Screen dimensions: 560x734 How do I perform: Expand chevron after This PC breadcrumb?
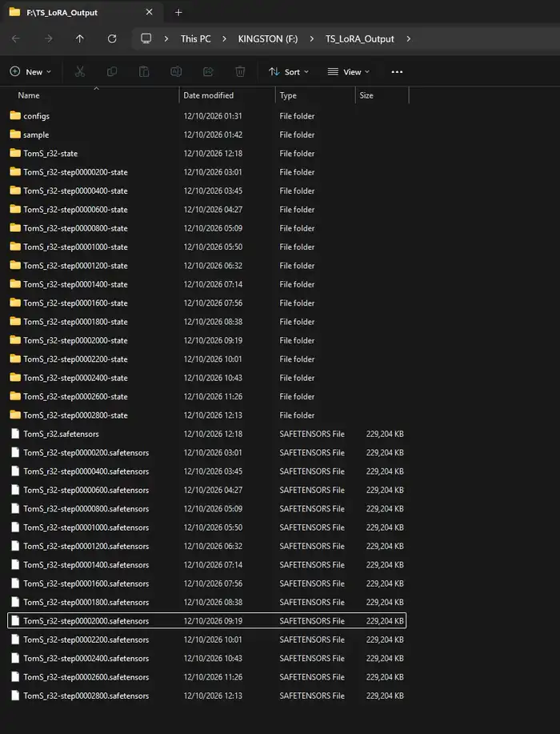tap(224, 39)
